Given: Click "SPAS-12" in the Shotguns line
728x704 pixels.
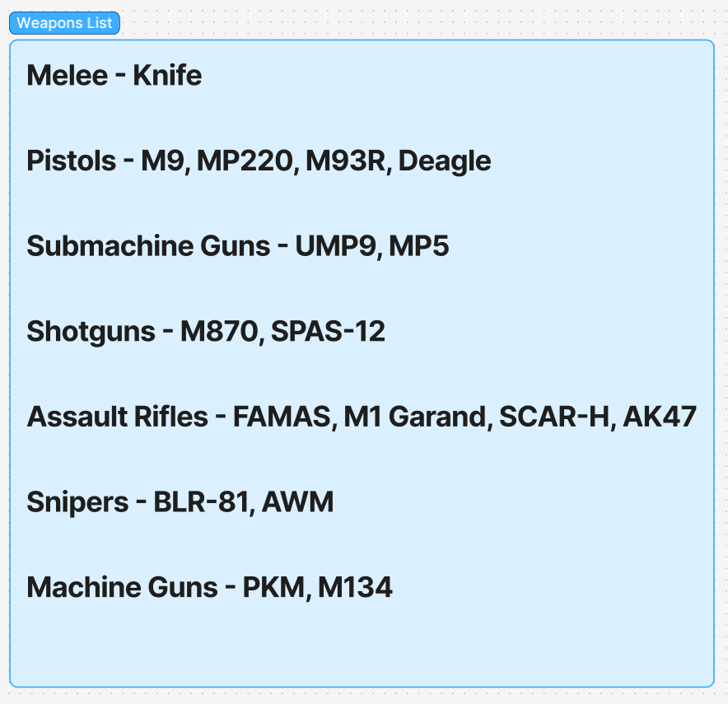Looking at the screenshot, I should 328,331.
